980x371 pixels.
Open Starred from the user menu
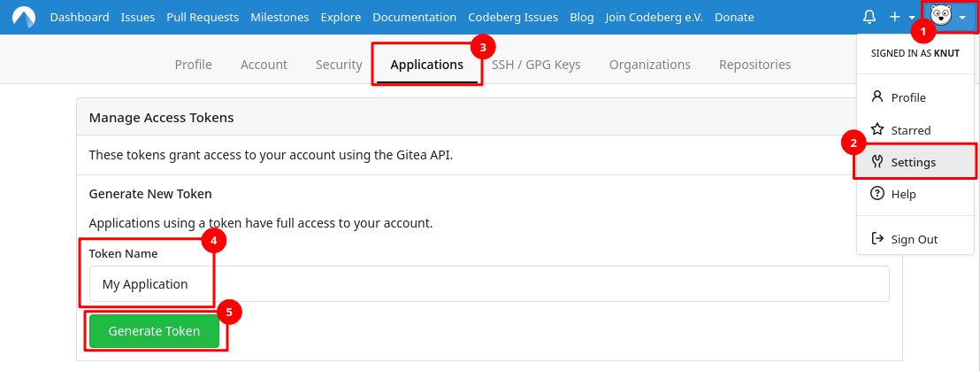(x=910, y=130)
